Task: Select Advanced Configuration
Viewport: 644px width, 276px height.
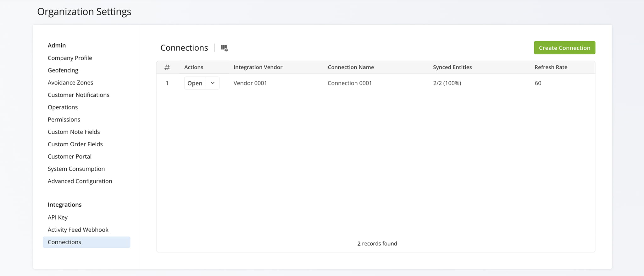Action: click(80, 181)
